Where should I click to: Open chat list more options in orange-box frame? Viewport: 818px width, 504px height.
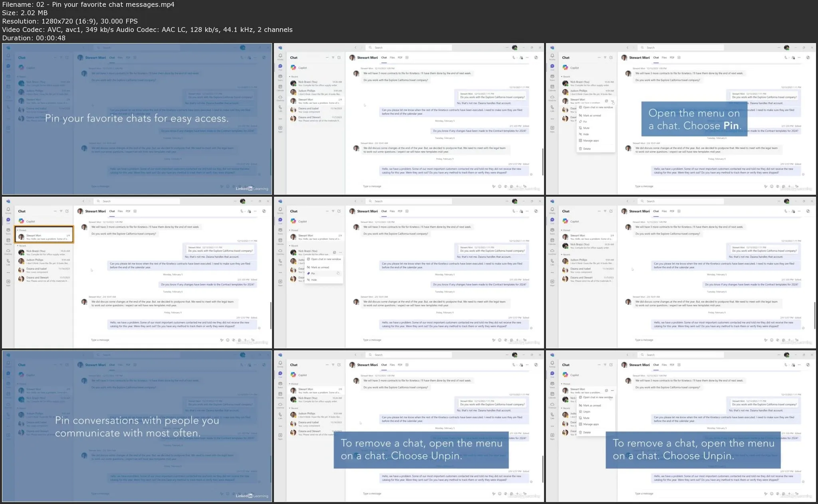coord(55,211)
